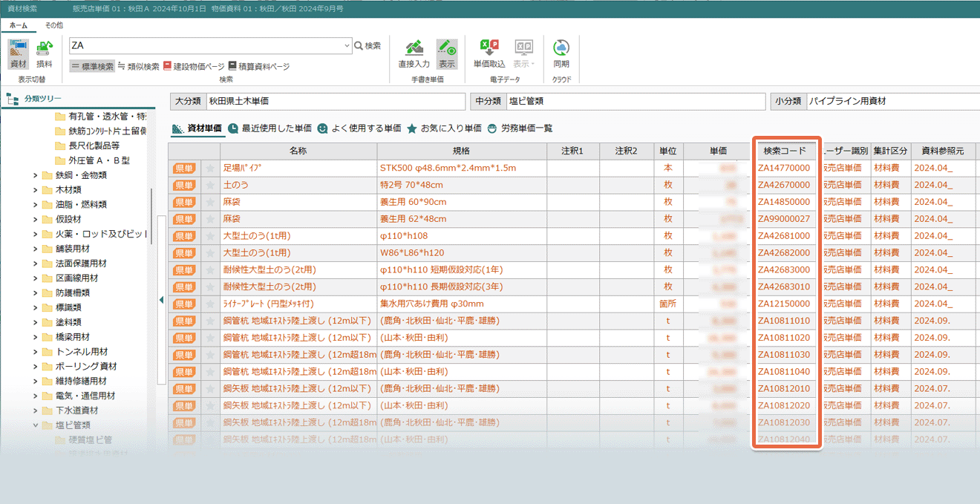Select search code ZA12150000 cell
980x504 pixels.
point(785,304)
